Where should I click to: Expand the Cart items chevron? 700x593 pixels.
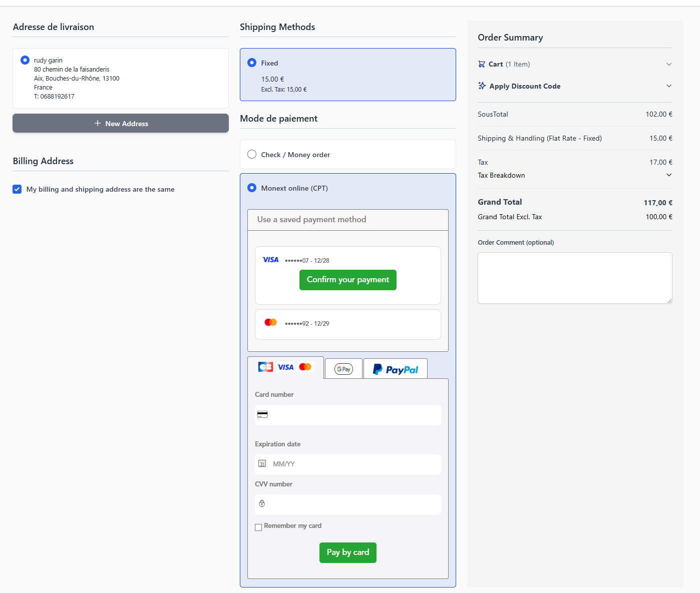(668, 64)
